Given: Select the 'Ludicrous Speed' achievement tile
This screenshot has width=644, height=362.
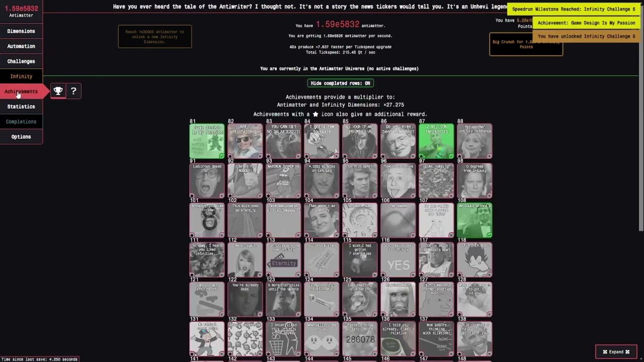Looking at the screenshot, I should 207,181.
